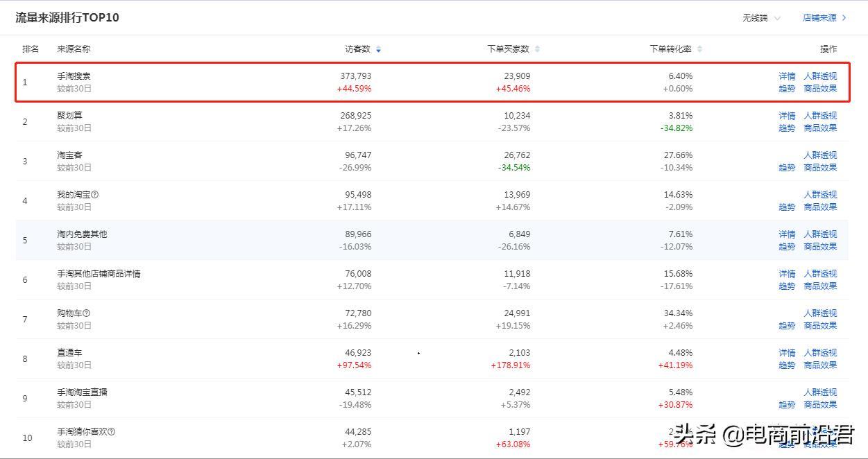Open 趋势 for 聚划算 row
This screenshot has height=459, width=868.
point(787,128)
